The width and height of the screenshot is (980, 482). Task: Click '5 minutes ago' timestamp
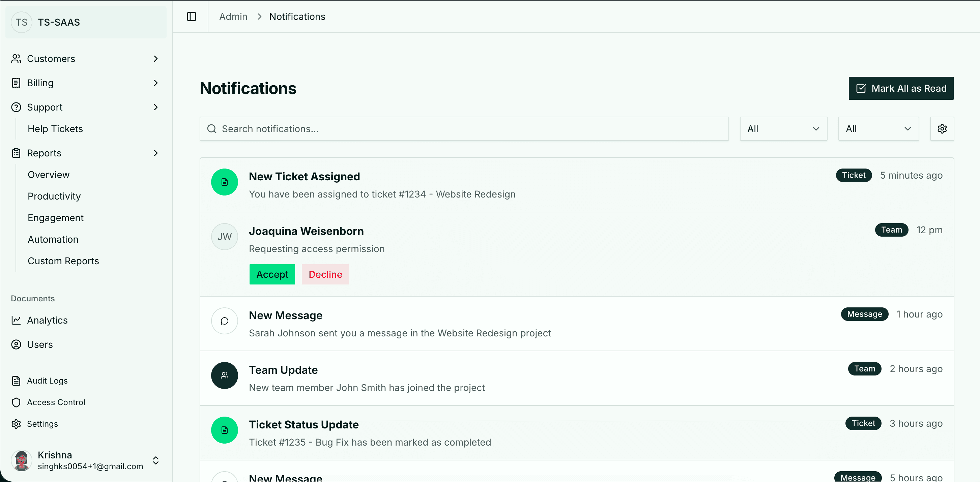click(x=911, y=175)
